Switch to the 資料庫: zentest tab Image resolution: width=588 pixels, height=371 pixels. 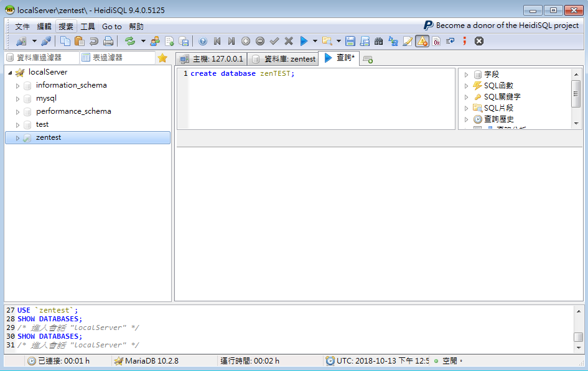[x=284, y=59]
